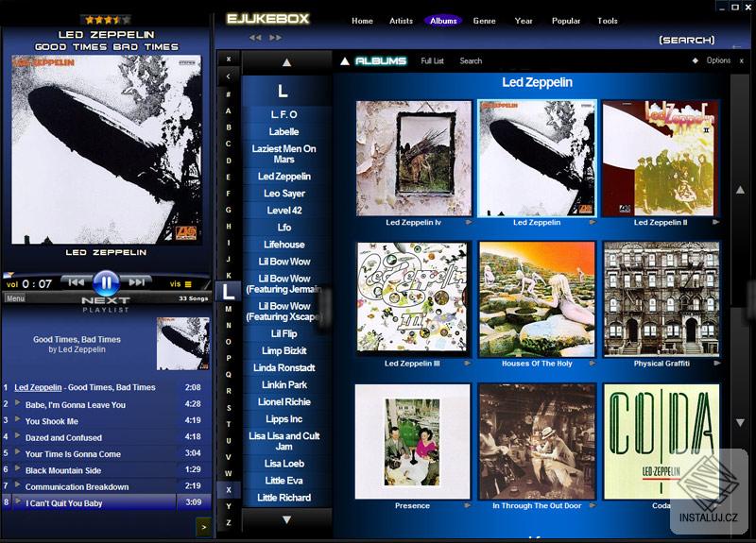The height and width of the screenshot is (543, 756).
Task: Click the play arrow beside Presence
Action: (x=467, y=505)
